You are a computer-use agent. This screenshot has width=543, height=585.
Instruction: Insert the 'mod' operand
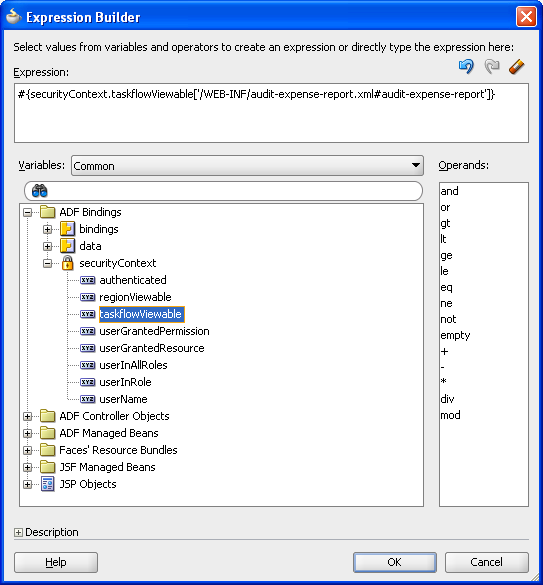pyautogui.click(x=450, y=415)
